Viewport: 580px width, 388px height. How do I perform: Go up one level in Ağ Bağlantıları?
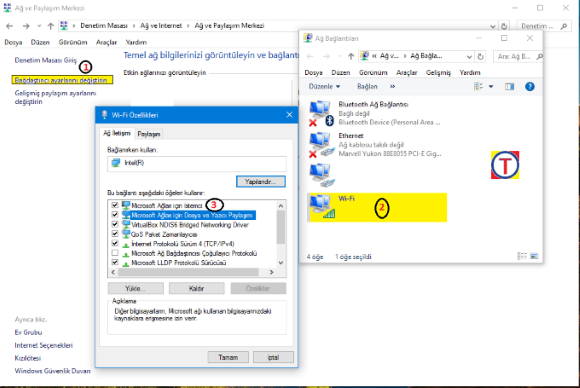click(x=351, y=56)
